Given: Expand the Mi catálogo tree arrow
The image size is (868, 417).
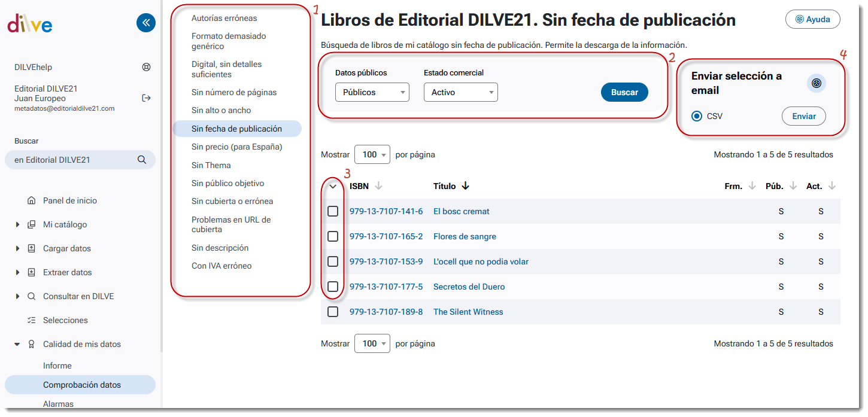Looking at the screenshot, I should (17, 224).
